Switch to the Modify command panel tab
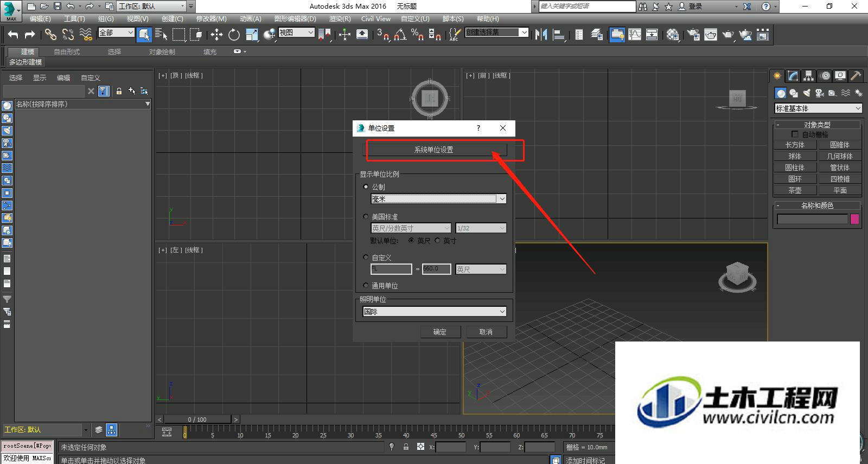The height and width of the screenshot is (464, 868). point(793,76)
